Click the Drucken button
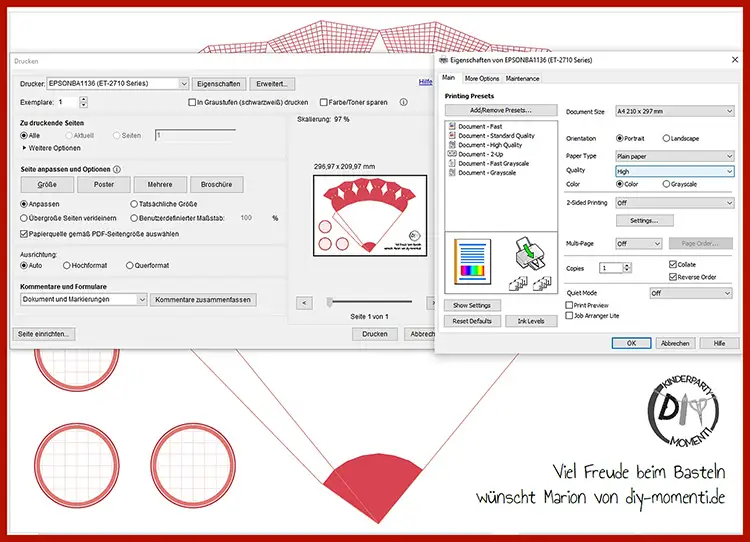The width and height of the screenshot is (750, 542). [375, 334]
